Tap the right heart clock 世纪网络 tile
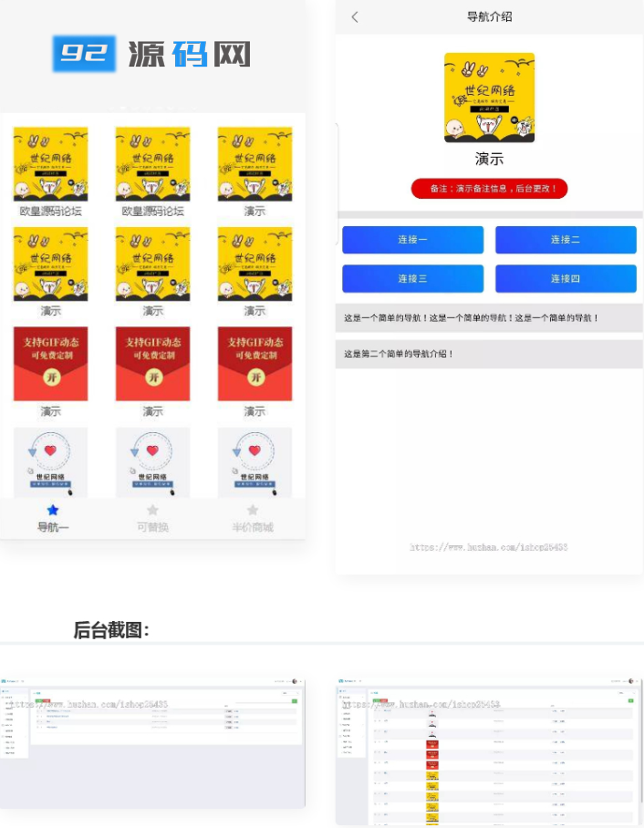The image size is (644, 828). (x=254, y=461)
